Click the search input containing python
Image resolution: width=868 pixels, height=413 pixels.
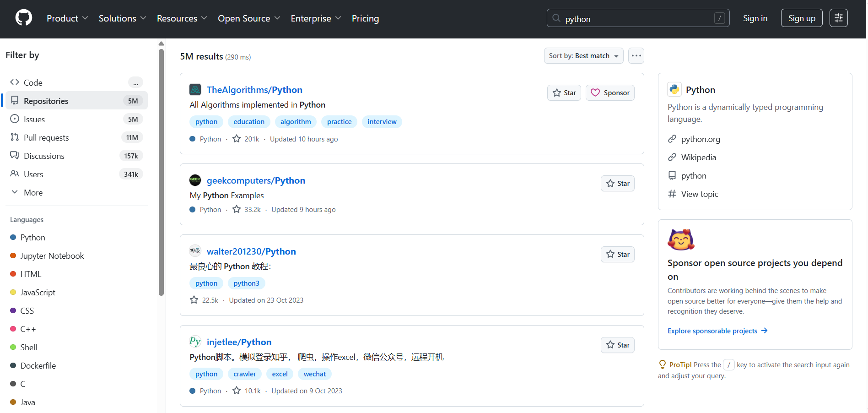(x=638, y=18)
